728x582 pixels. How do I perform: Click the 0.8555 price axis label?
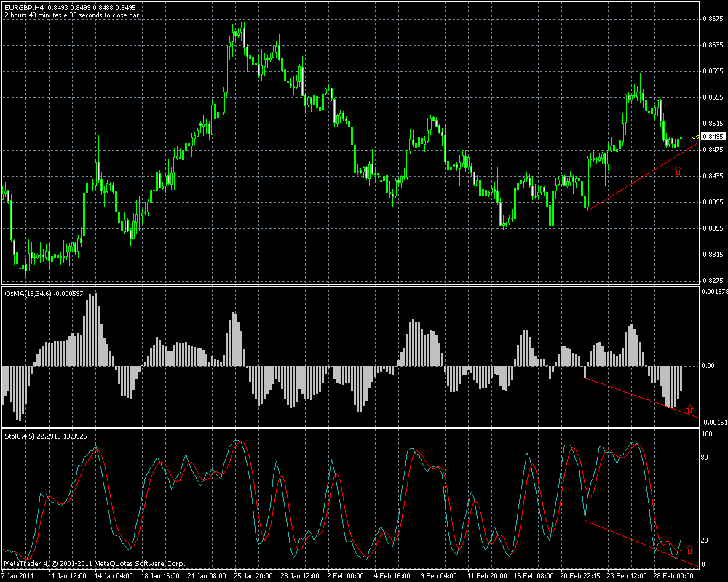(713, 97)
